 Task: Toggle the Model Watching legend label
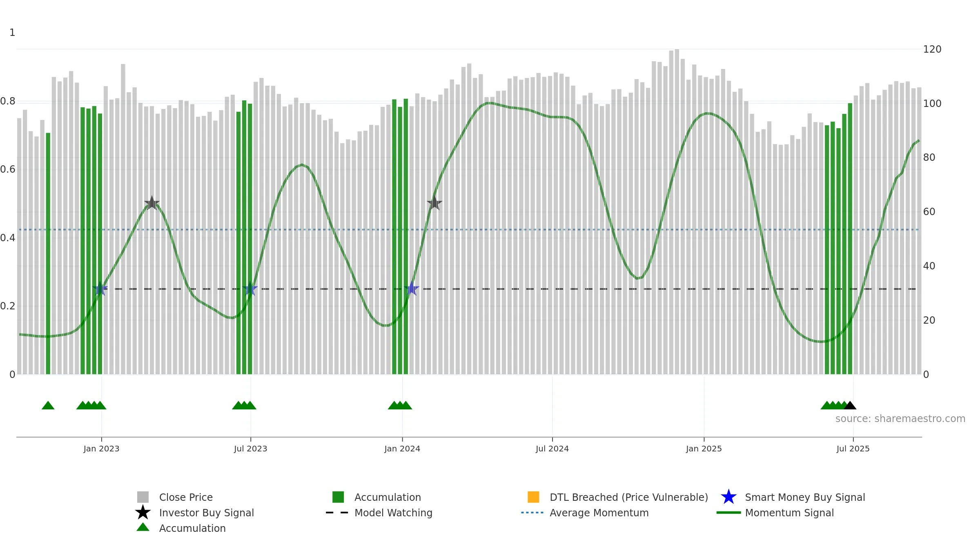(x=393, y=513)
